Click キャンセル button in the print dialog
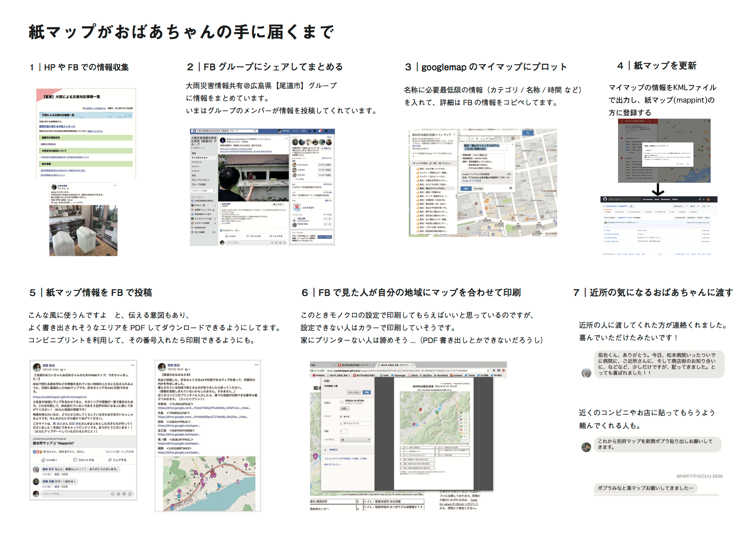The image size is (756, 535). point(354,392)
